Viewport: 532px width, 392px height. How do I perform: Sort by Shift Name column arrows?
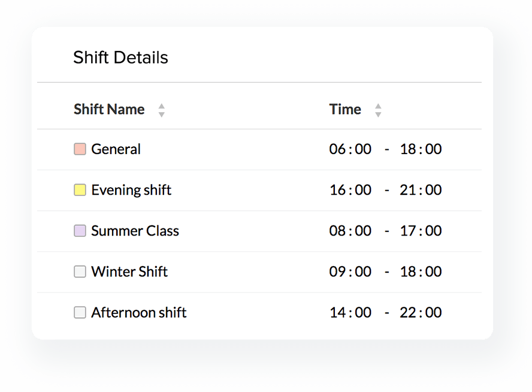161,110
